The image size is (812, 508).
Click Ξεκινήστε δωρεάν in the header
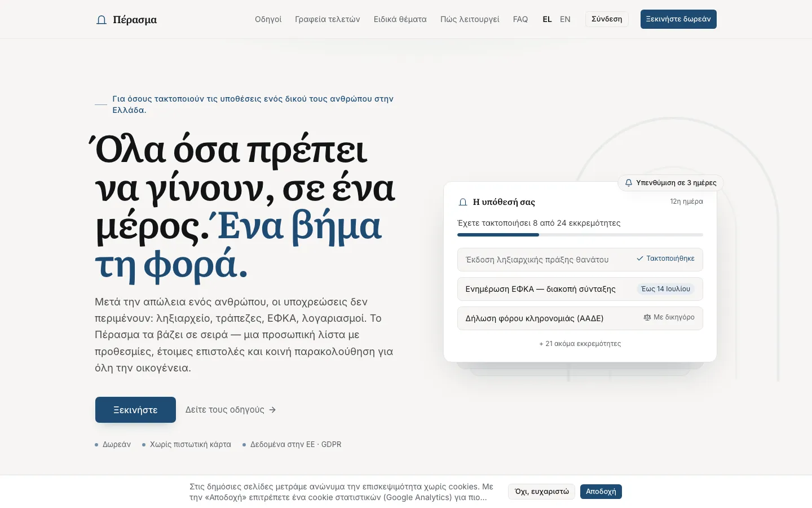point(678,19)
